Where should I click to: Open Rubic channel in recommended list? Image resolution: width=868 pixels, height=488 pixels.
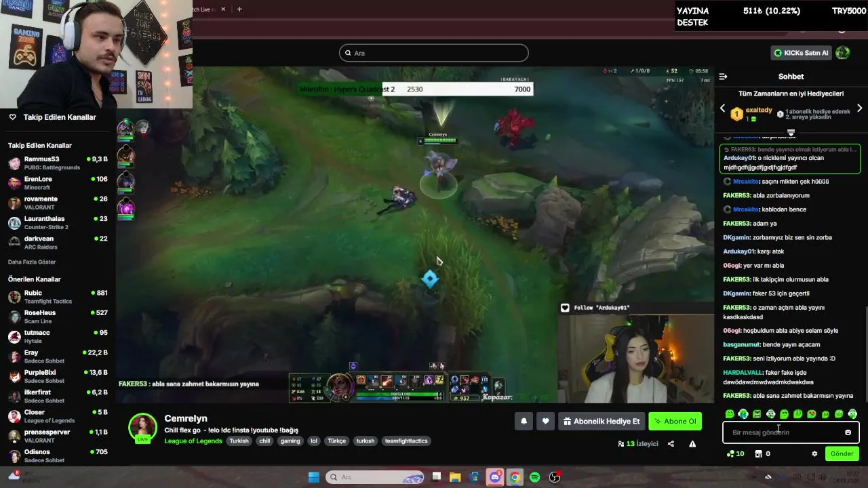58,297
